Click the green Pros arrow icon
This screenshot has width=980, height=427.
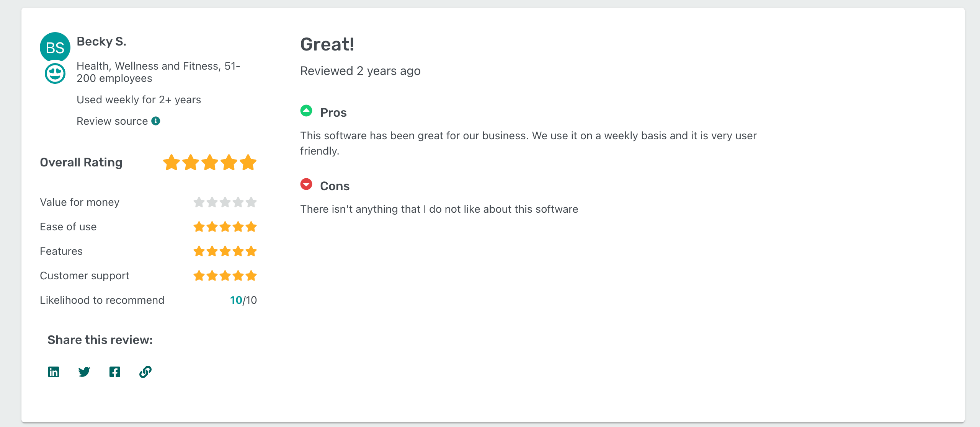[306, 111]
